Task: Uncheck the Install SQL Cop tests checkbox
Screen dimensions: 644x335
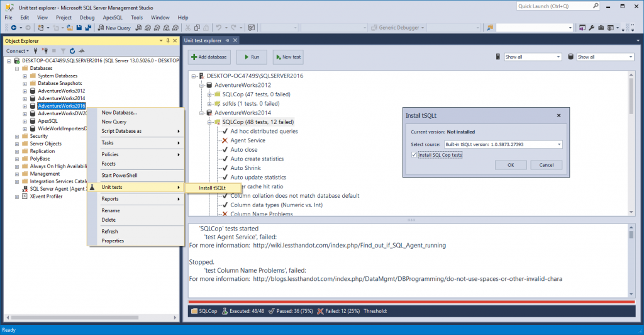Action: tap(413, 155)
